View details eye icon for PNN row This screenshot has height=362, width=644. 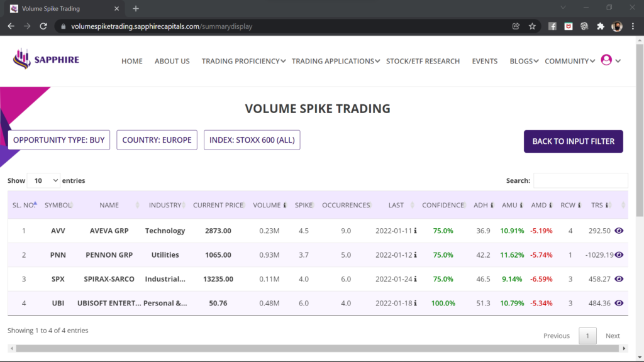point(619,255)
